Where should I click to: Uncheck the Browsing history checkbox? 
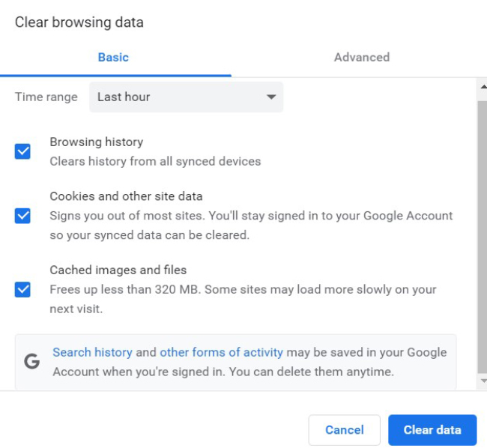(x=22, y=151)
